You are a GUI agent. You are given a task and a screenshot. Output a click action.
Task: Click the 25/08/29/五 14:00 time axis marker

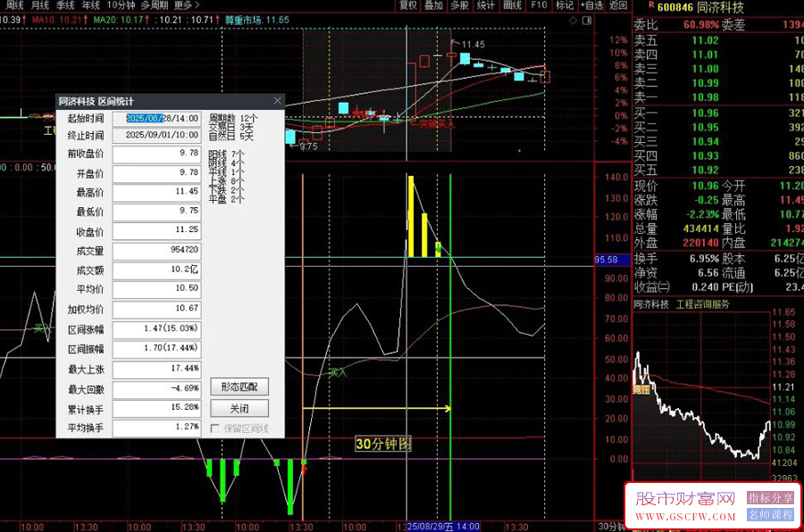443,527
